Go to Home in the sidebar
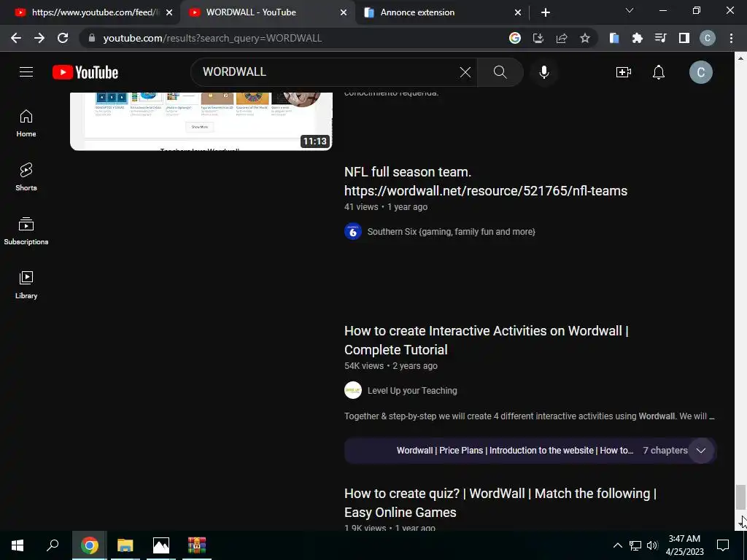The width and height of the screenshot is (747, 560). [26, 123]
